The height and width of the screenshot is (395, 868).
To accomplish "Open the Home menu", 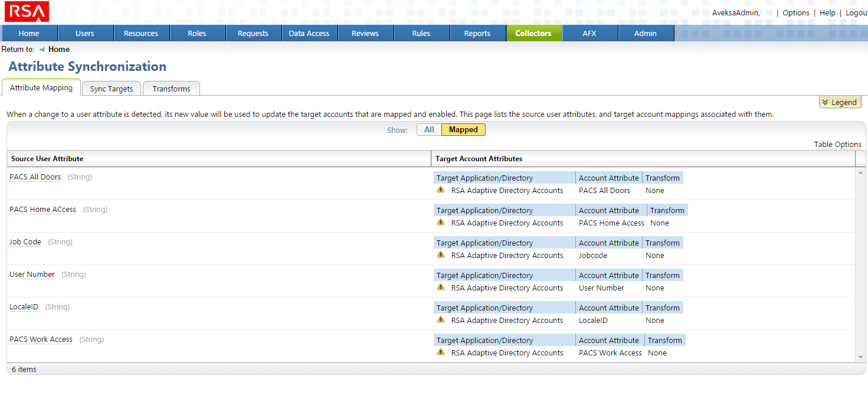I will point(29,33).
